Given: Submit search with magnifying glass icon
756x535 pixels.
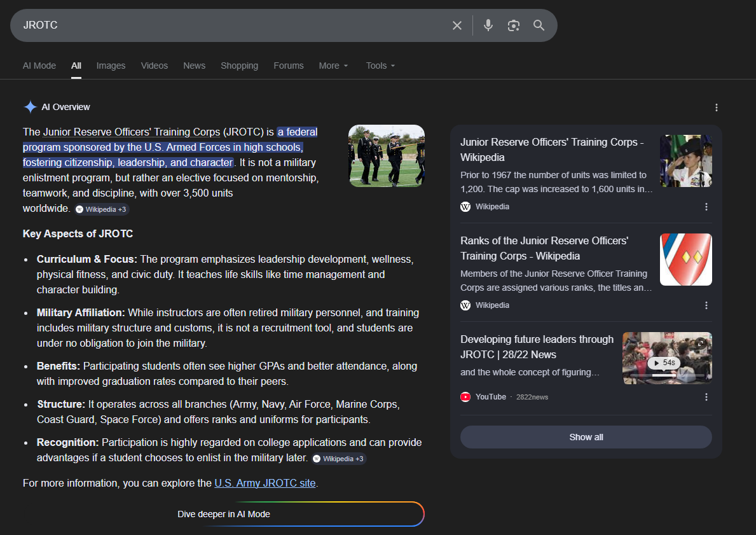Looking at the screenshot, I should coord(539,25).
